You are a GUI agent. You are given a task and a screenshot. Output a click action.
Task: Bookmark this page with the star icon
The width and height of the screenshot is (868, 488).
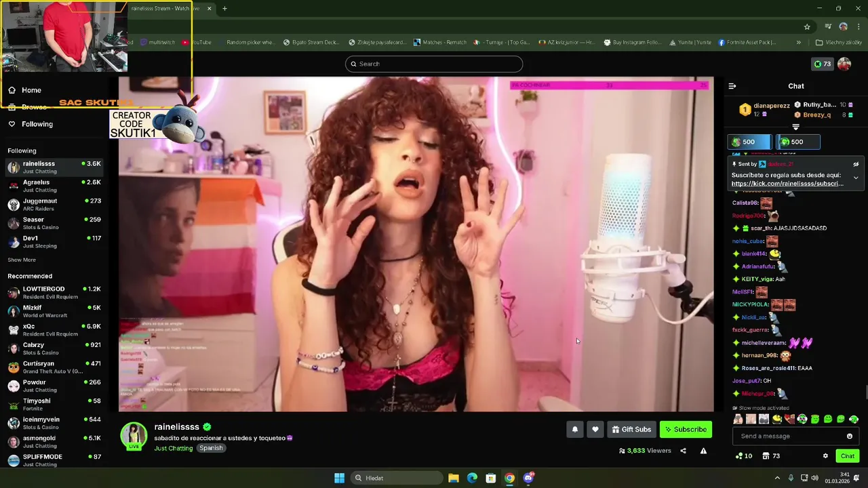point(807,26)
